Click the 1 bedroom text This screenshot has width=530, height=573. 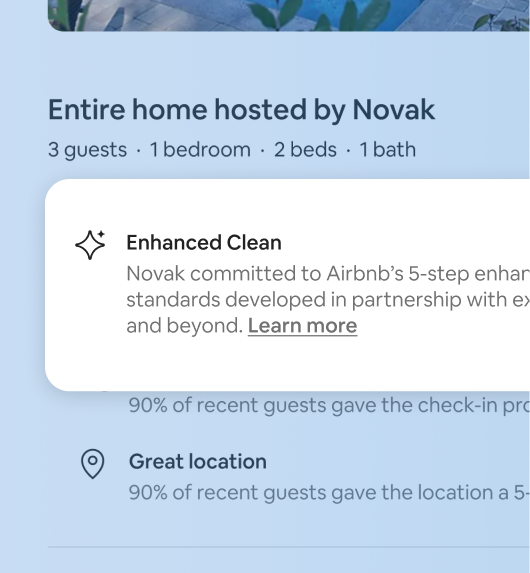[200, 150]
